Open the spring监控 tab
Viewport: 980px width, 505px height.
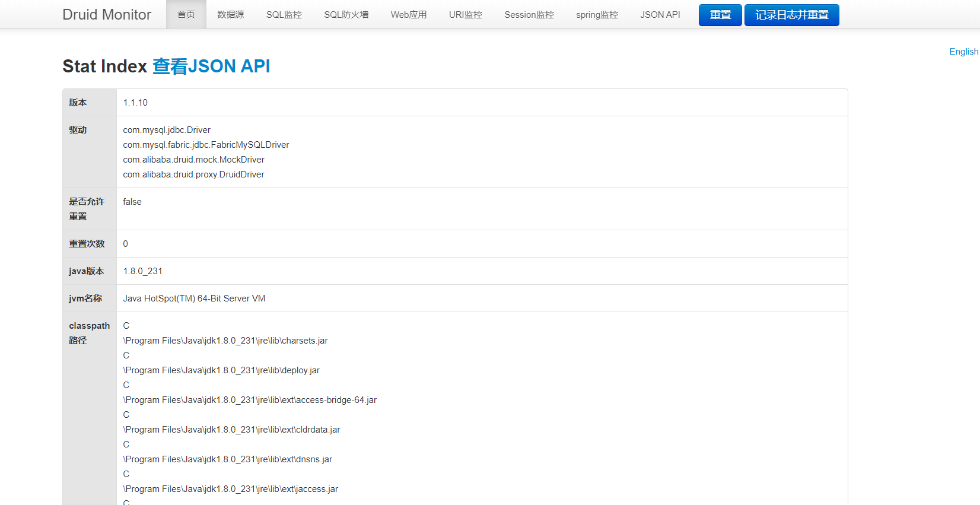[x=597, y=14]
